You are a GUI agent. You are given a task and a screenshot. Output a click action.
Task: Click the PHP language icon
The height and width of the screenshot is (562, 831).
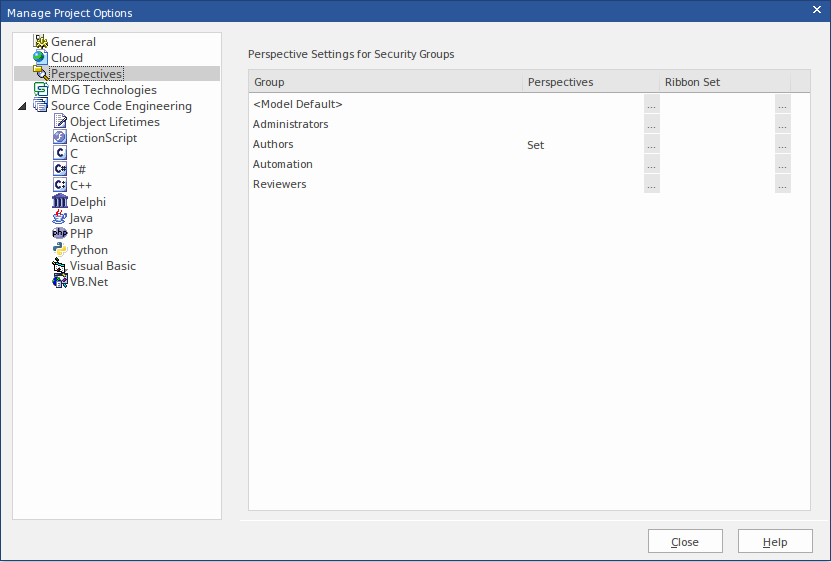tap(60, 234)
